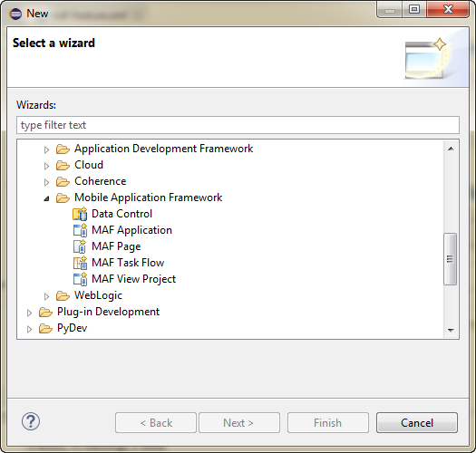
Task: Maximize the New dialog window
Action: pyautogui.click(x=414, y=9)
